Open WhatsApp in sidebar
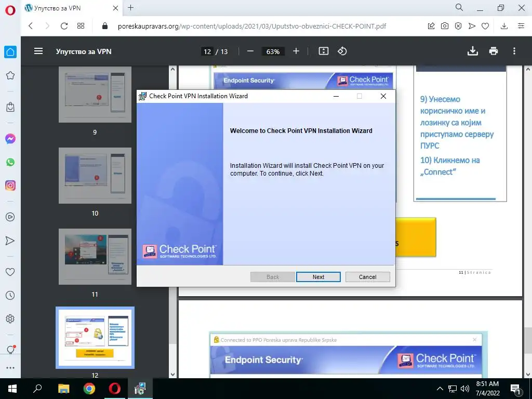532x399 pixels. coord(10,162)
